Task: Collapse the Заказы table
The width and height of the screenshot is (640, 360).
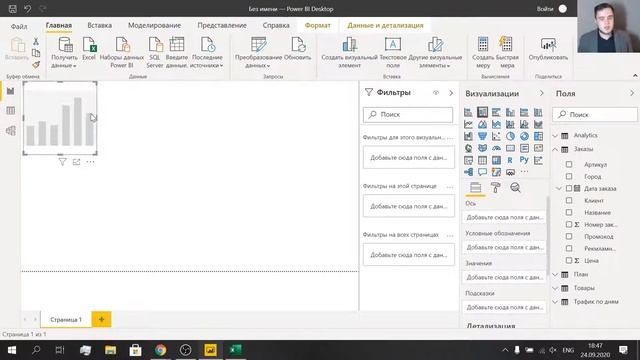Action: pyautogui.click(x=555, y=149)
